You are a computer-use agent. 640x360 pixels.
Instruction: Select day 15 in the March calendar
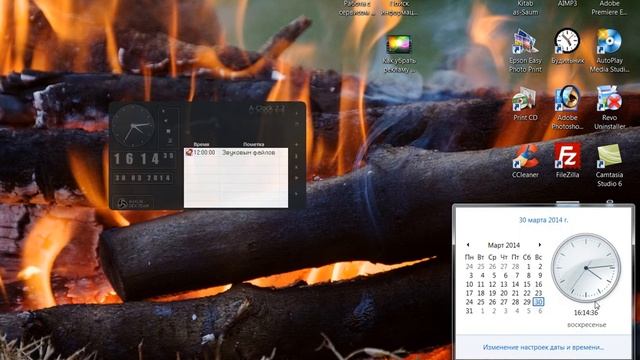527,284
